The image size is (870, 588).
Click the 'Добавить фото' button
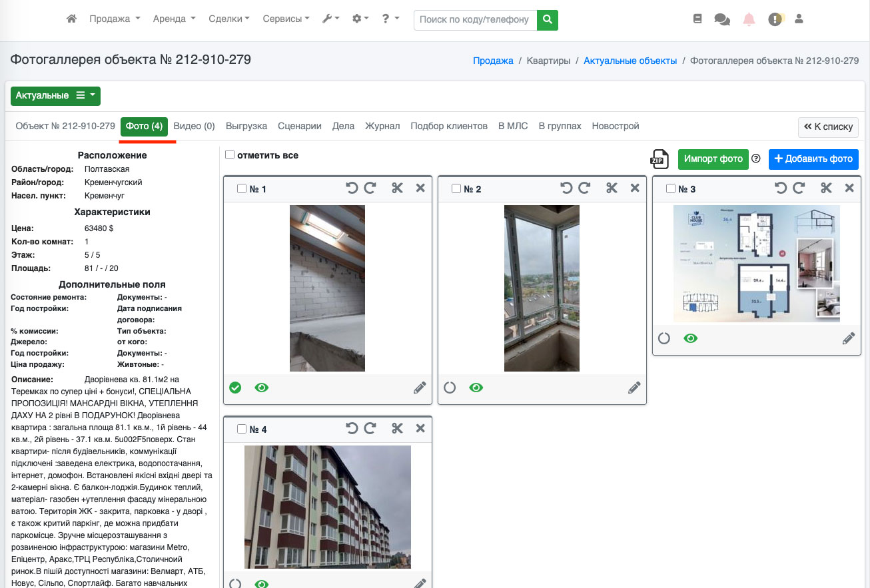point(813,159)
